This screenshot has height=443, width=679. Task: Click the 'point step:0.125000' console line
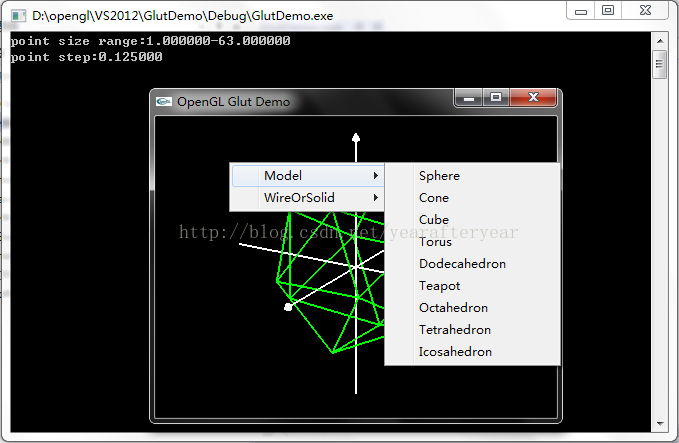pos(86,57)
